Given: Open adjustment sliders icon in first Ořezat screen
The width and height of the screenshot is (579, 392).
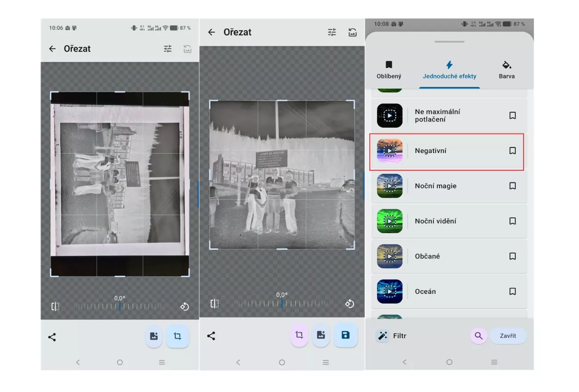Looking at the screenshot, I should click(x=167, y=49).
